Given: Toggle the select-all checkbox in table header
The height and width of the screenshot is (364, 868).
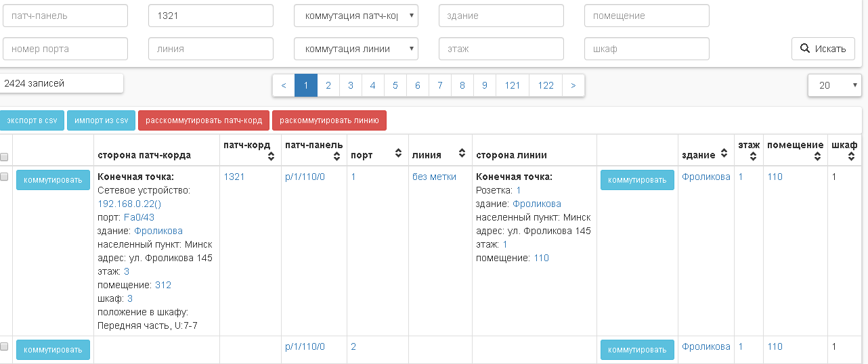Looking at the screenshot, I should click(4, 157).
